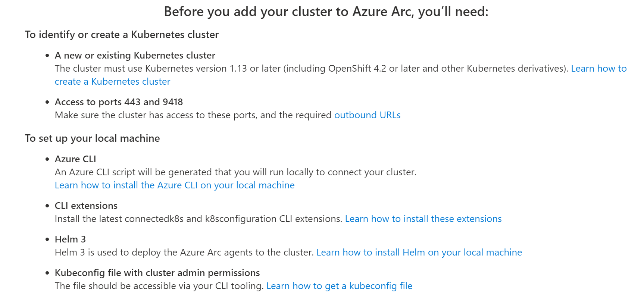This screenshot has width=644, height=307.
Task: Click 'To identify or create a Kubernetes cluster' subheading
Action: [x=122, y=35]
